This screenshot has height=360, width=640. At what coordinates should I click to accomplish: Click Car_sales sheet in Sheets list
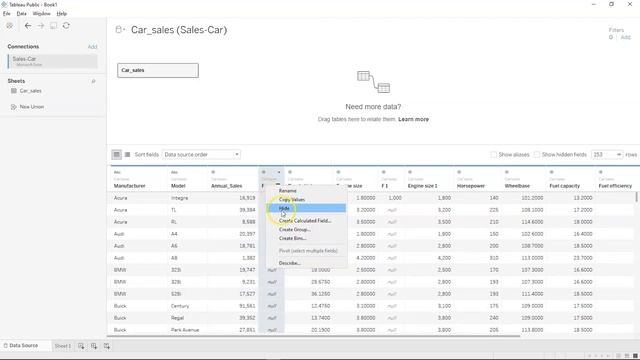click(31, 91)
